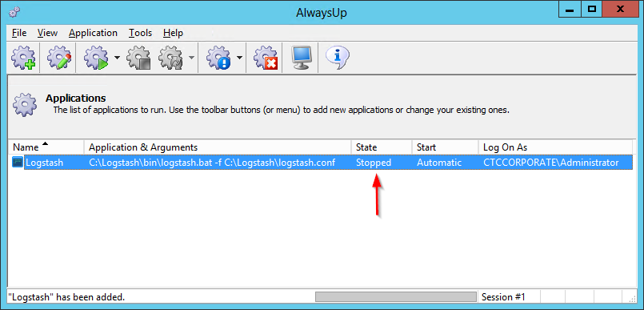Click the monitor Session icon in toolbar
Image resolution: width=644 pixels, height=310 pixels.
[x=302, y=58]
